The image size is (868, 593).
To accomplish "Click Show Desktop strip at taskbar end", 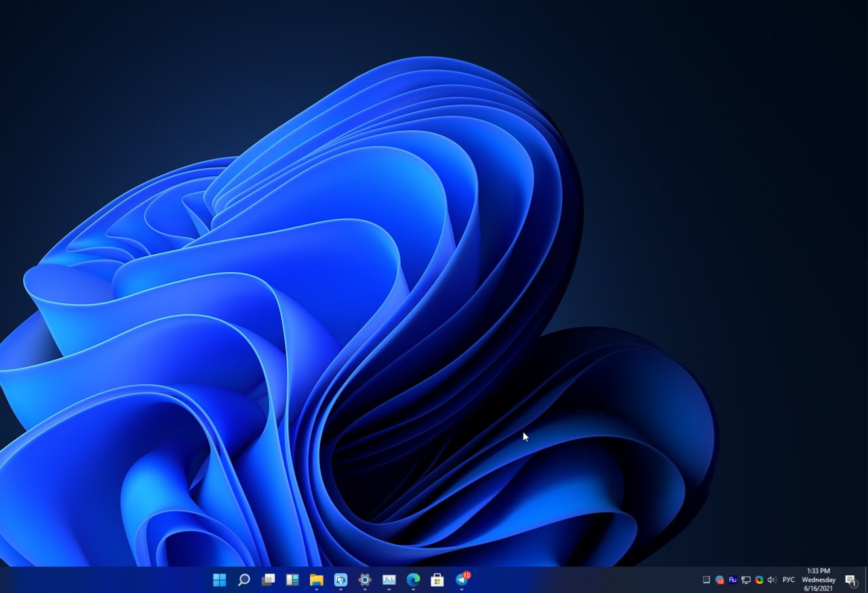I will pyautogui.click(x=866, y=579).
